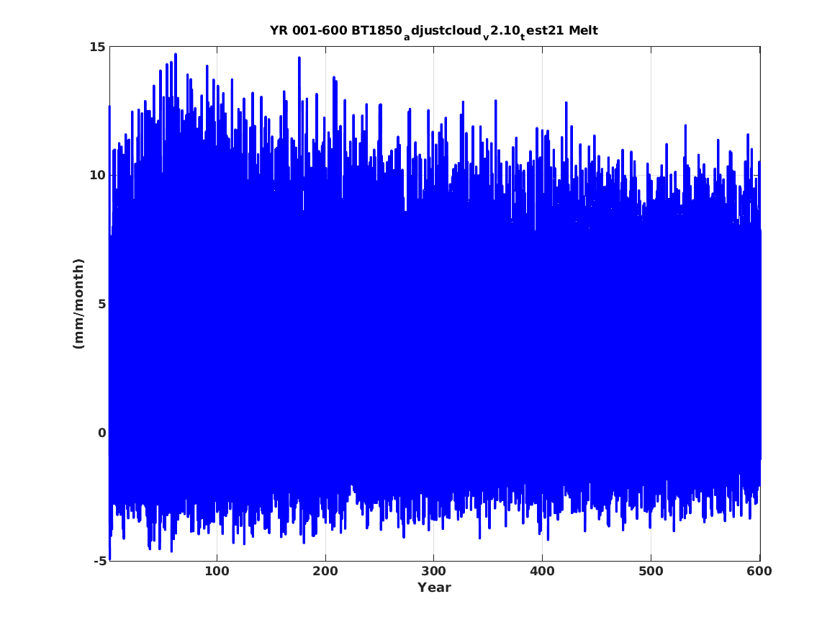Click the x-axis tick label '200'
This screenshot has height=630, width=840.
point(326,571)
